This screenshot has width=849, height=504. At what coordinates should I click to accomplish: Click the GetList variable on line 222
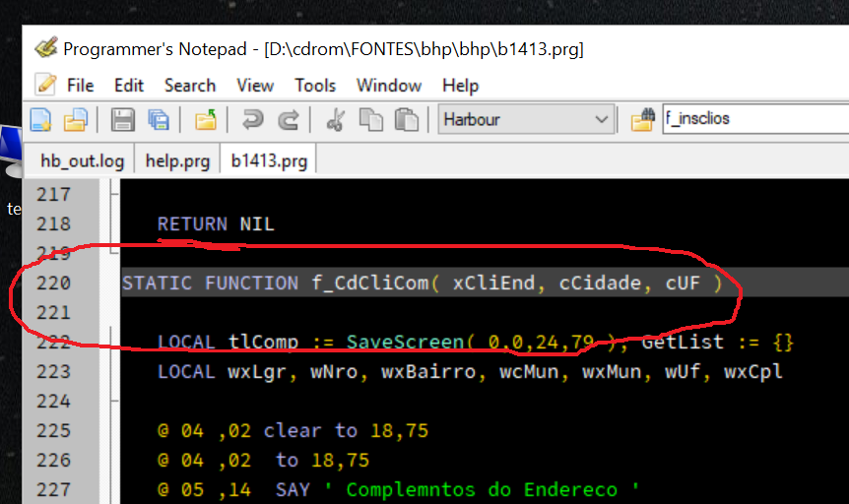click(x=683, y=343)
